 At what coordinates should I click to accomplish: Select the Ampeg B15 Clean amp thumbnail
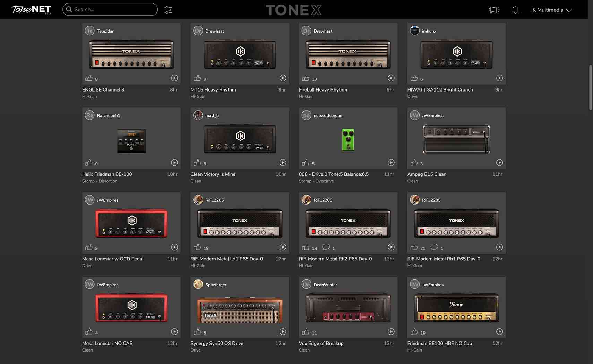[x=456, y=139]
